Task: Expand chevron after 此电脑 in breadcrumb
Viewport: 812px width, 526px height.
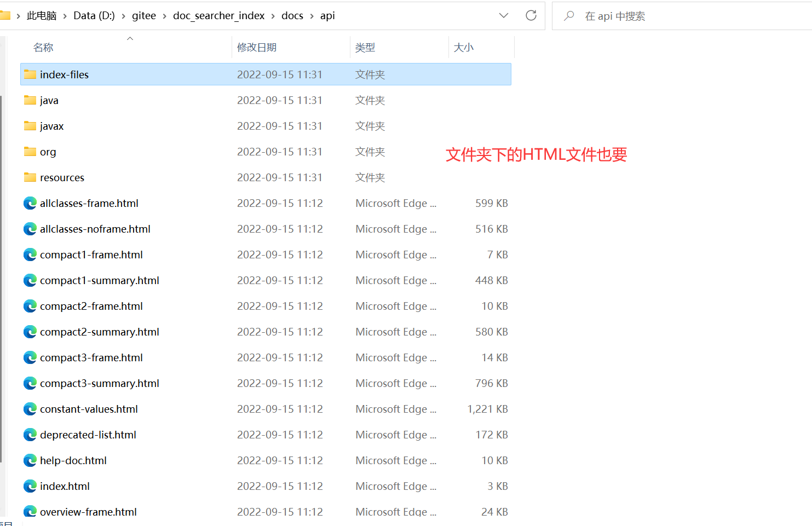Action: tap(65, 16)
